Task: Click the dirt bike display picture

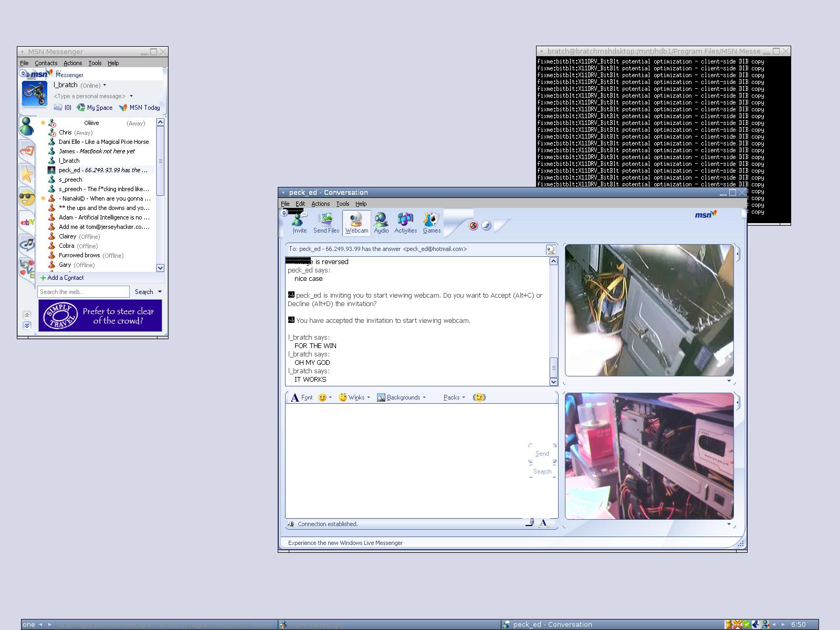Action: pyautogui.click(x=35, y=94)
